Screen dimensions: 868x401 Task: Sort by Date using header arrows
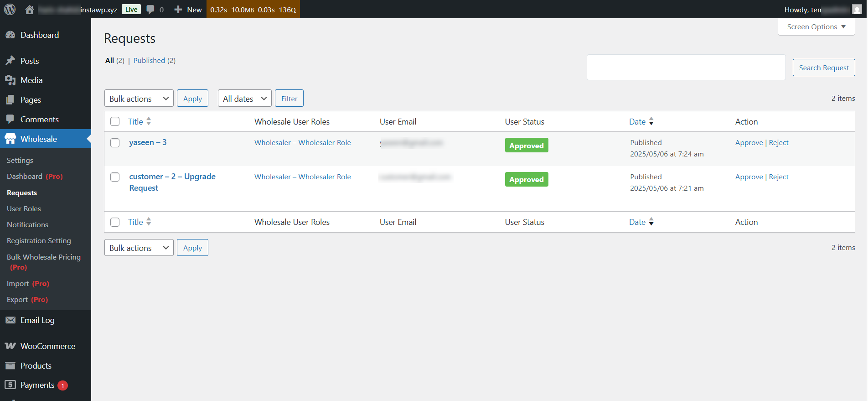(x=651, y=121)
